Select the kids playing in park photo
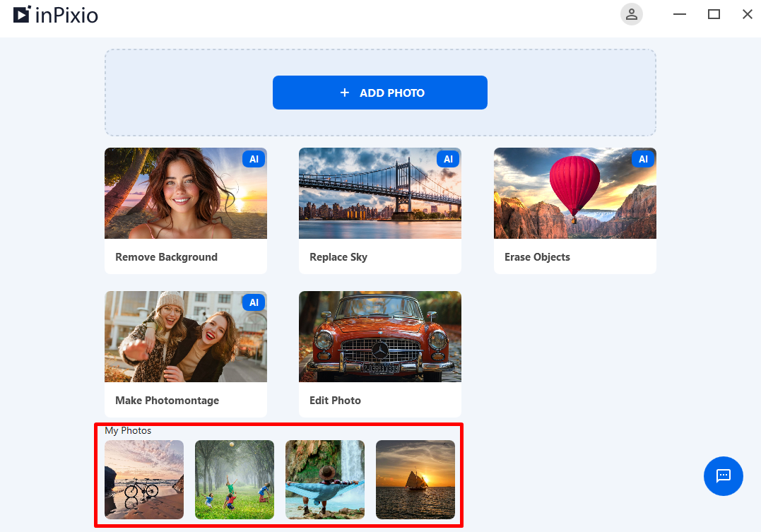The image size is (761, 532). [235, 480]
